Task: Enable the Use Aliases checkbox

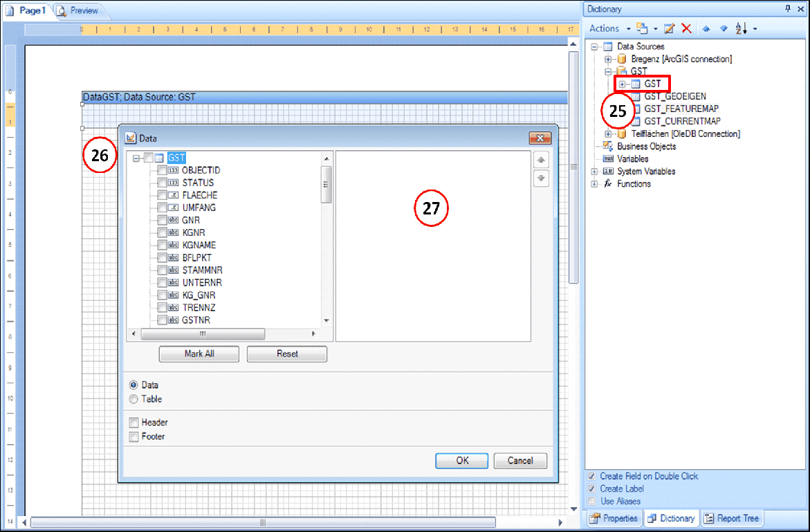Action: click(591, 501)
